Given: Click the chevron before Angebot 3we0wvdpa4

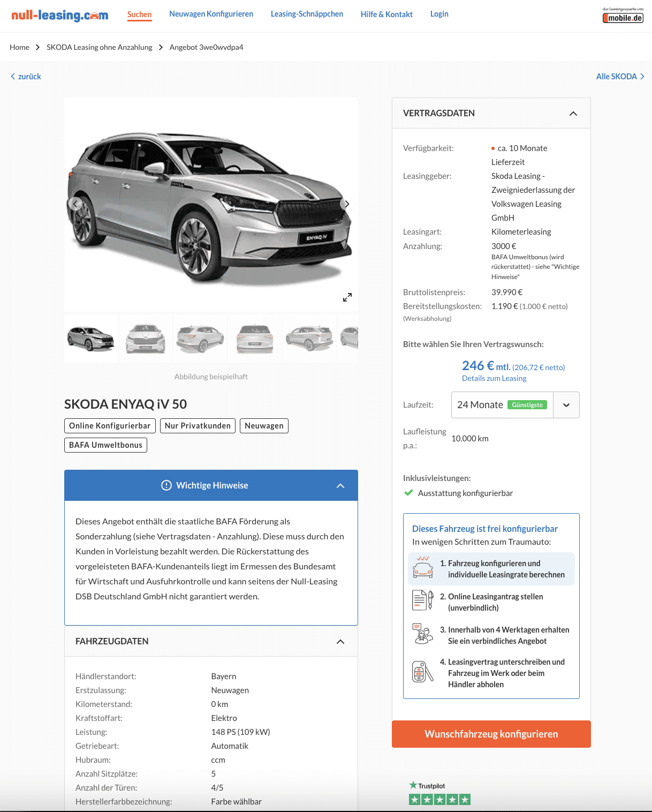Looking at the screenshot, I should tap(161, 47).
